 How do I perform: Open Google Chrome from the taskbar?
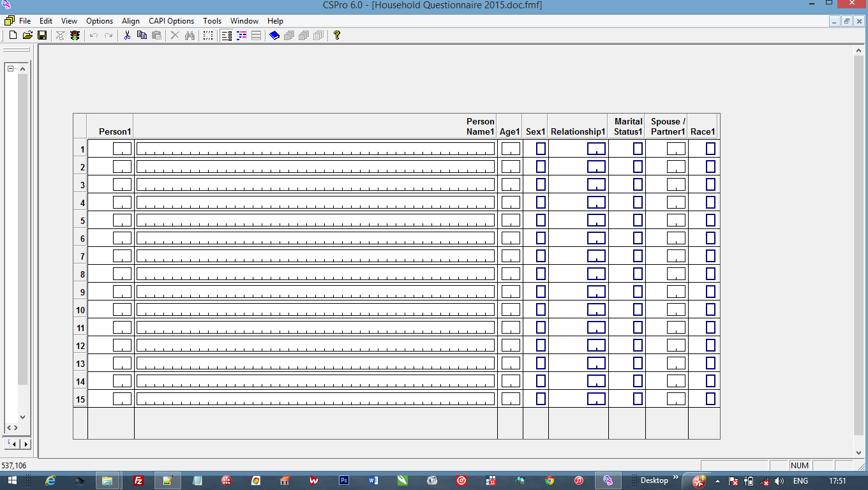point(550,480)
